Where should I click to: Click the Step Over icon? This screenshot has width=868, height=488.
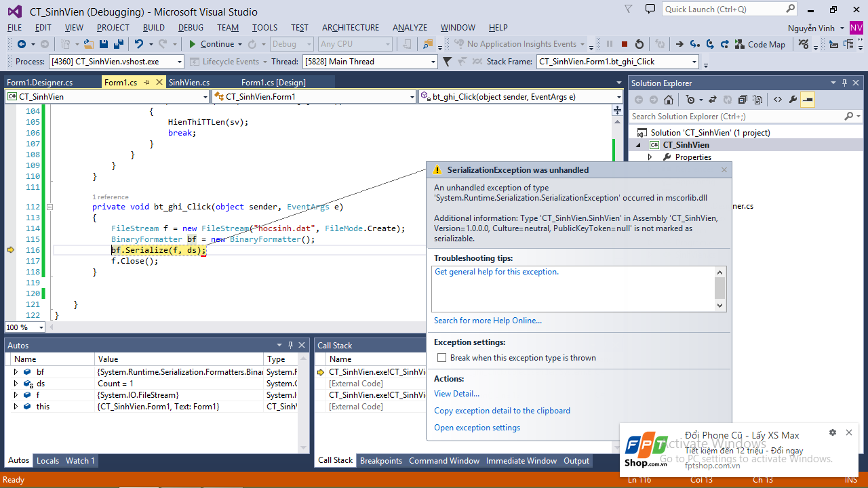pos(709,44)
